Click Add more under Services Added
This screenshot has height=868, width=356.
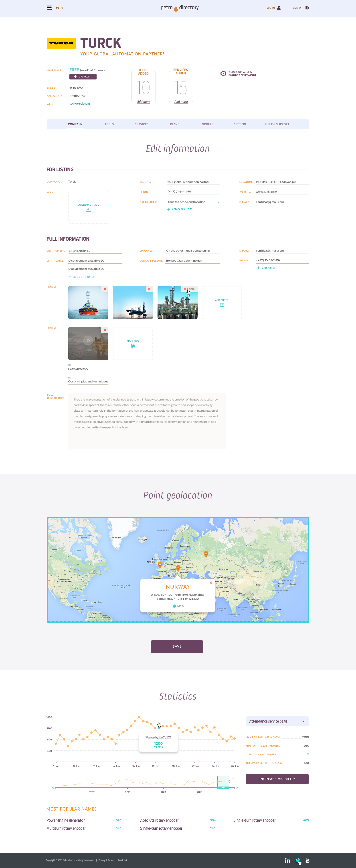pos(181,102)
